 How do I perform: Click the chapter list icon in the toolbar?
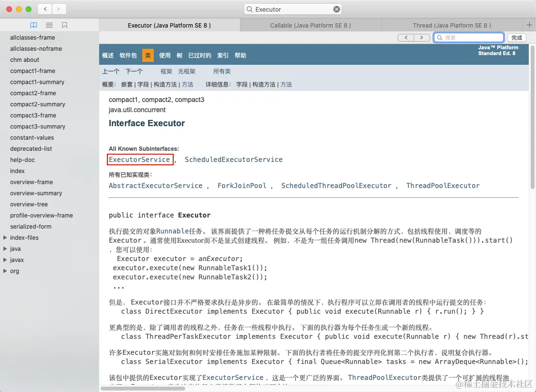pyautogui.click(x=49, y=25)
